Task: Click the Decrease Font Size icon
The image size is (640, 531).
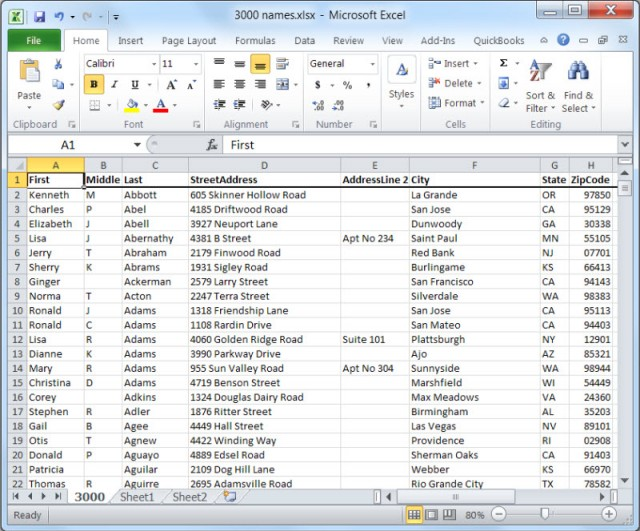Action: coord(191,84)
